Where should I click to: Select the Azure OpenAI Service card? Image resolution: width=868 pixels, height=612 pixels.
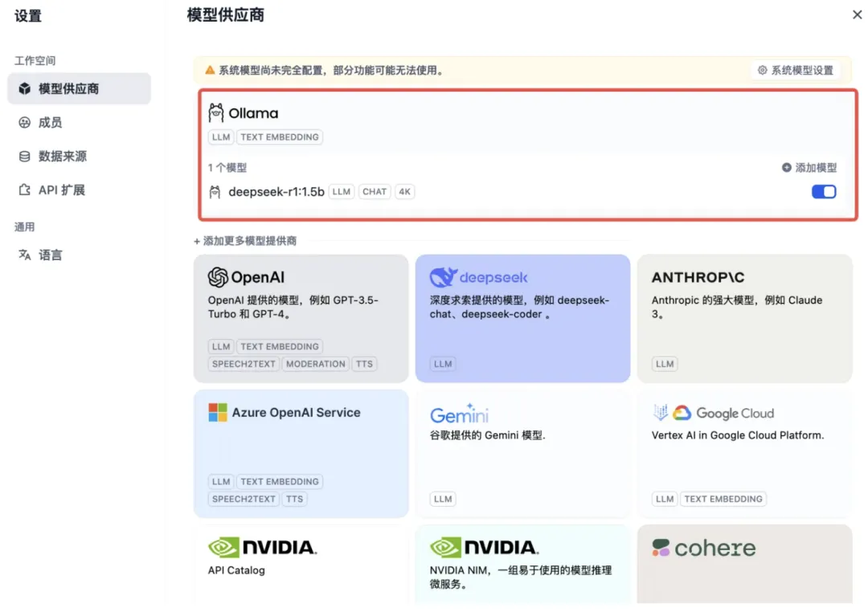pos(301,454)
